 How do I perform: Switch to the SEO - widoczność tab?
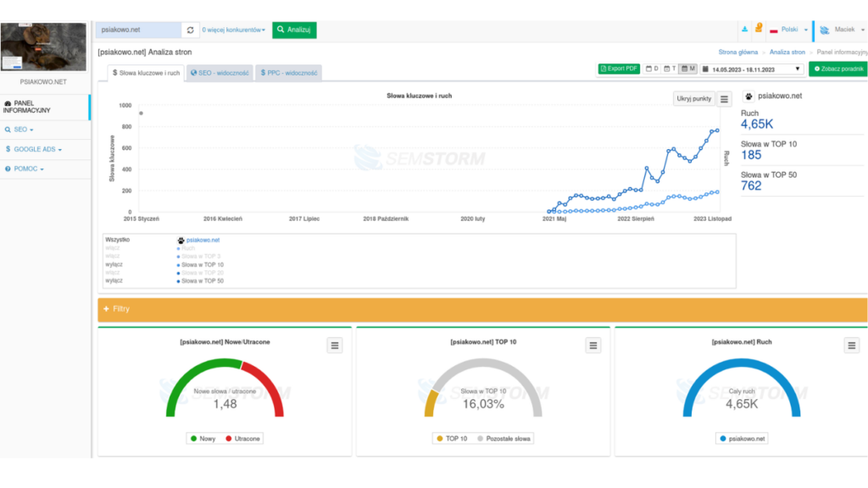(x=220, y=74)
